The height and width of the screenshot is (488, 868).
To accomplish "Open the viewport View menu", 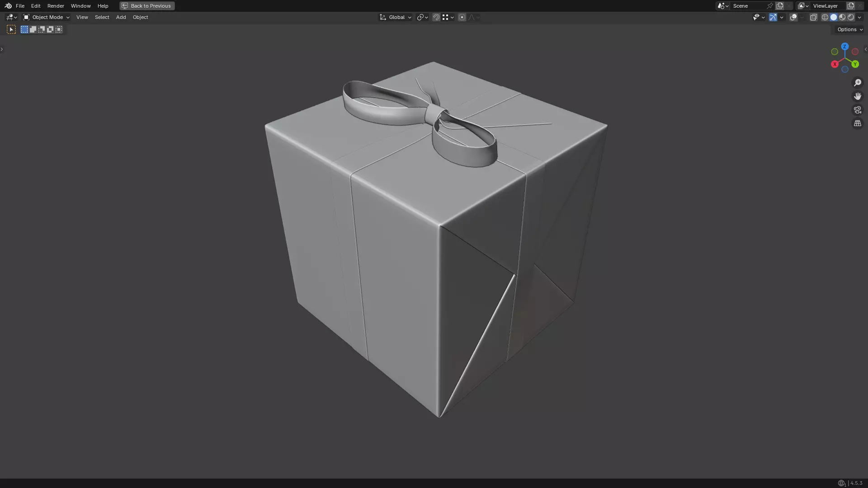I will pyautogui.click(x=82, y=17).
